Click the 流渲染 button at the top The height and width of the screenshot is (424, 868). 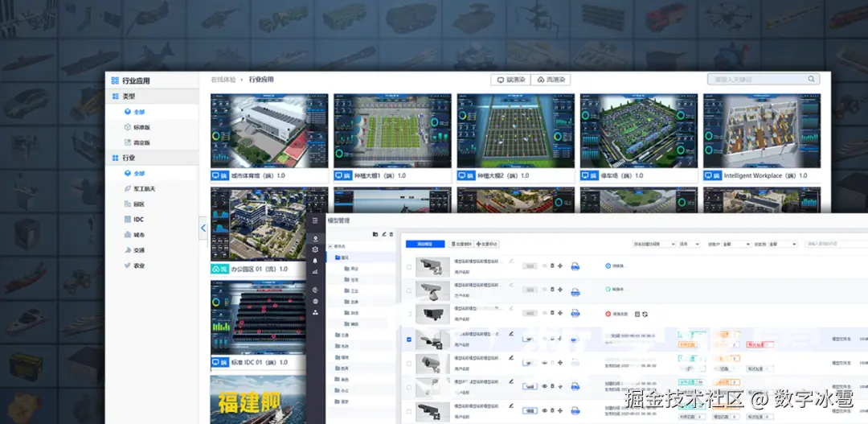(551, 80)
